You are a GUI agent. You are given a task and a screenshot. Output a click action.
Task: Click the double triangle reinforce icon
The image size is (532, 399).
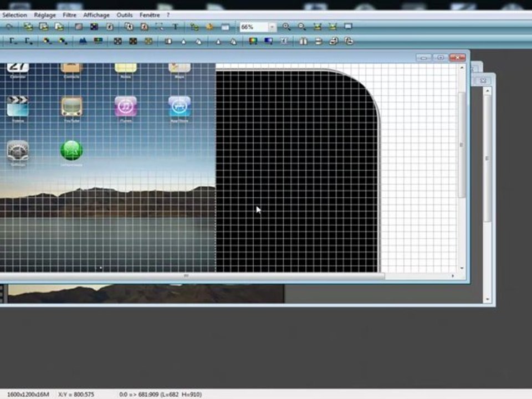tap(234, 42)
